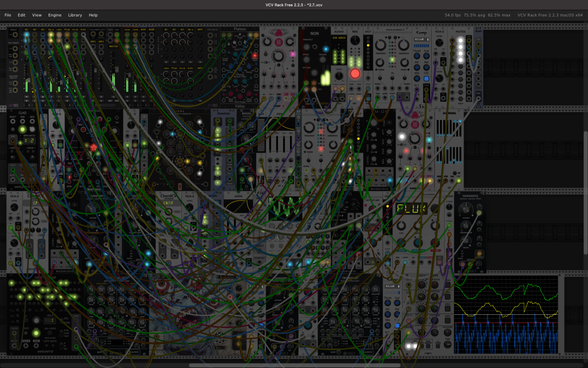Open ratio dropdown on Comp beside VCA-2
Viewport: 588px width, 368px height.
(x=421, y=39)
